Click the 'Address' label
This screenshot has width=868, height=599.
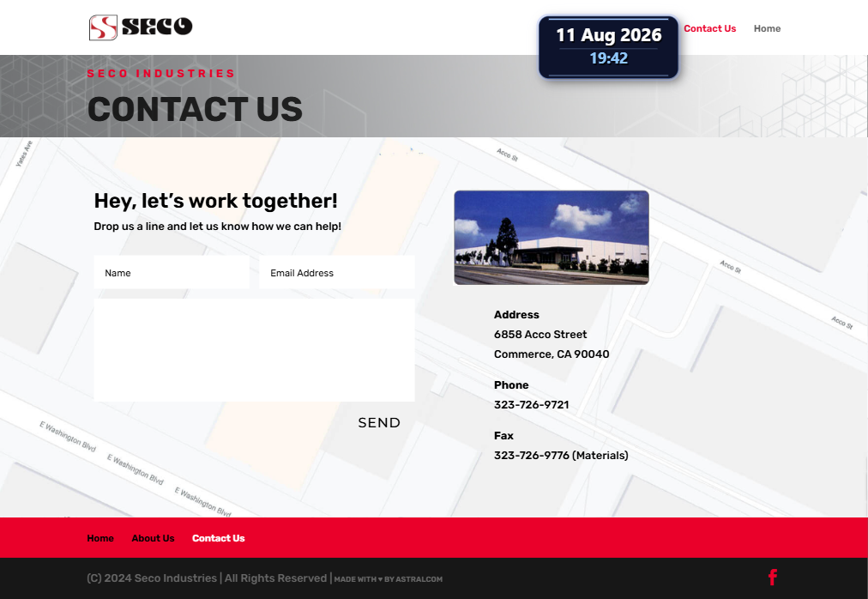[x=516, y=315]
